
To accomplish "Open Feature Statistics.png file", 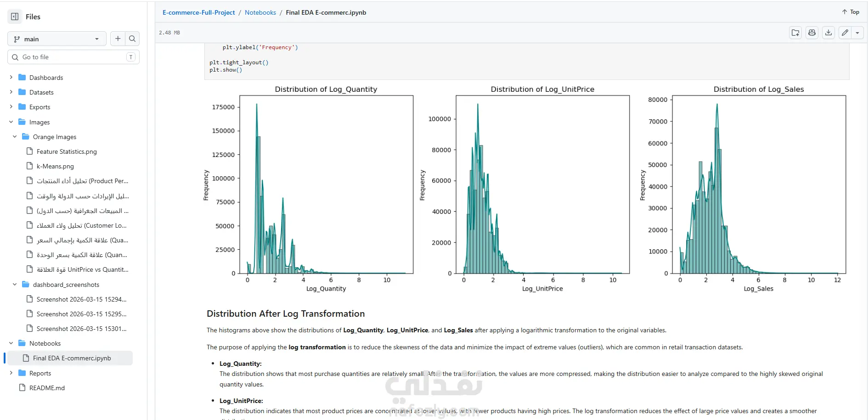I will click(x=67, y=151).
